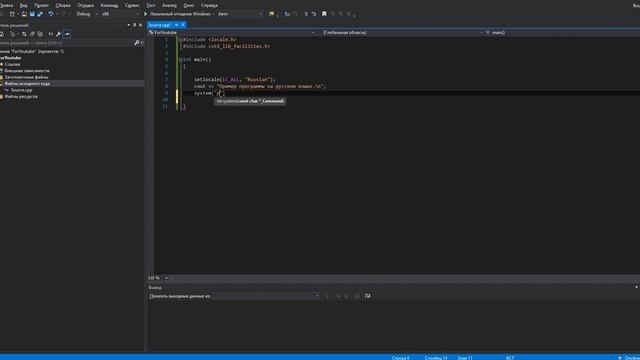Open the x86 platform dropdown
Image resolution: width=640 pixels, height=360 pixels.
tap(120, 14)
